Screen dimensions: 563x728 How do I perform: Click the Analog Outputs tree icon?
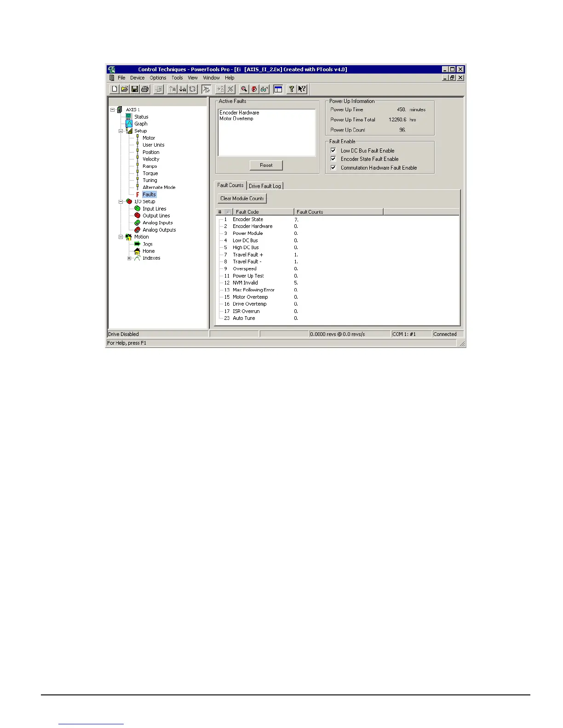[137, 230]
